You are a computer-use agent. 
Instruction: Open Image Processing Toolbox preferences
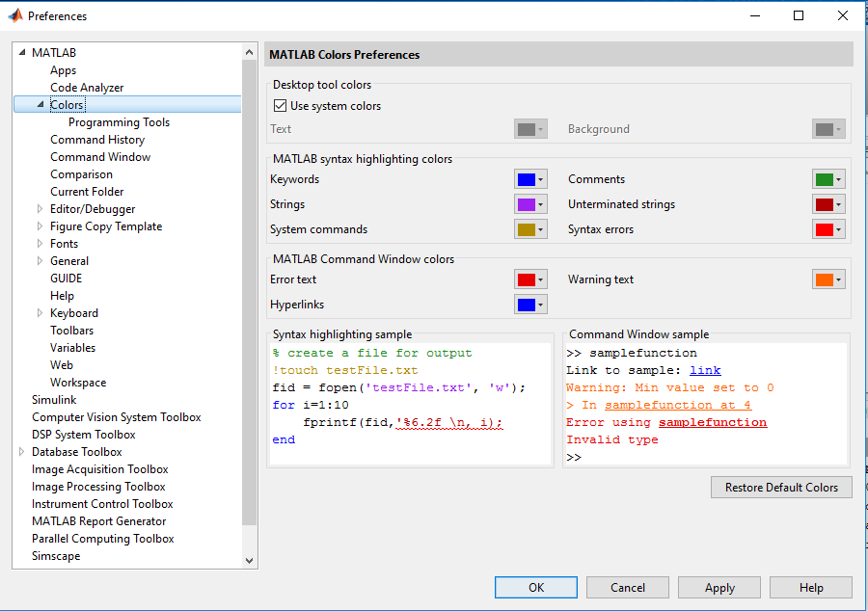click(x=98, y=487)
